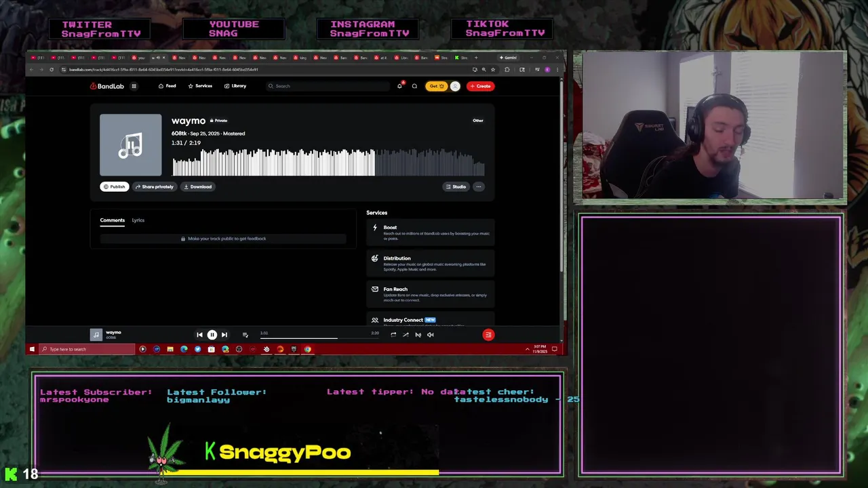
Task: Go back in browser navigation
Action: [31, 69]
